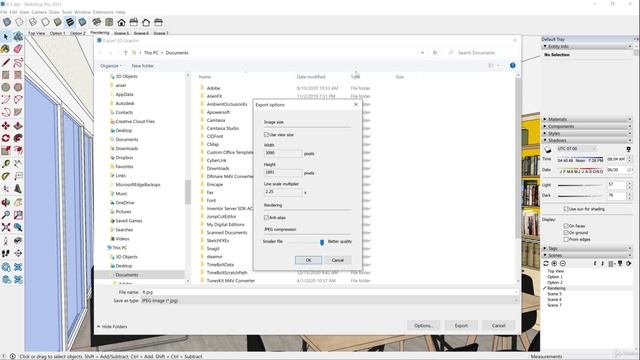Toggle the From edges display checkbox
The image size is (640, 360).
tap(566, 240)
